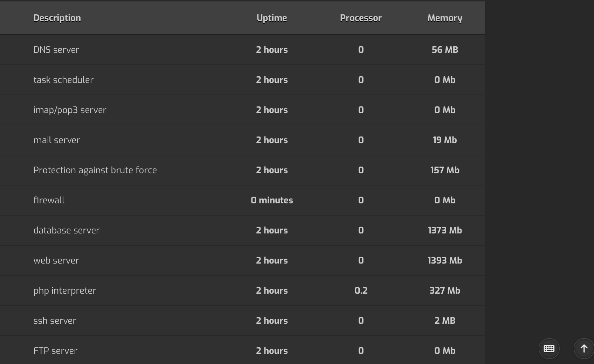Viewport: 594px width, 364px height.
Task: Select the database server label
Action: point(66,230)
